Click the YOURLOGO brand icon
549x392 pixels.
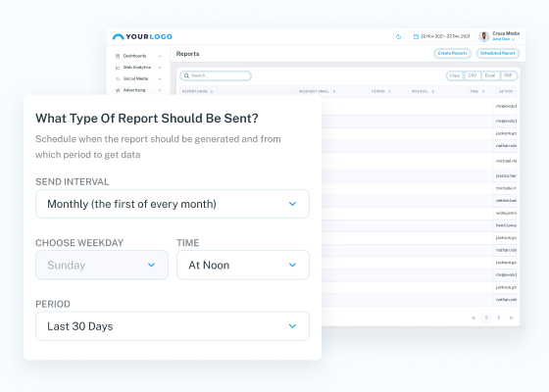(118, 36)
